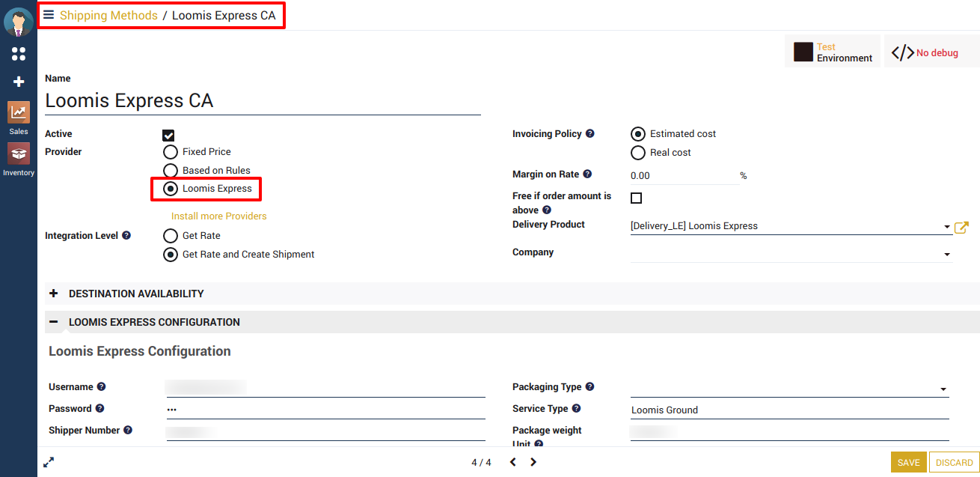The width and height of the screenshot is (980, 477).
Task: Expand the Destination Availability section
Action: [x=53, y=294]
